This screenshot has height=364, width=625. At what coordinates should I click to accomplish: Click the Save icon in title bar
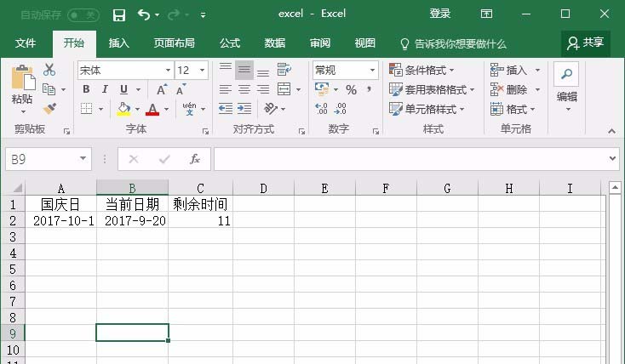click(119, 14)
